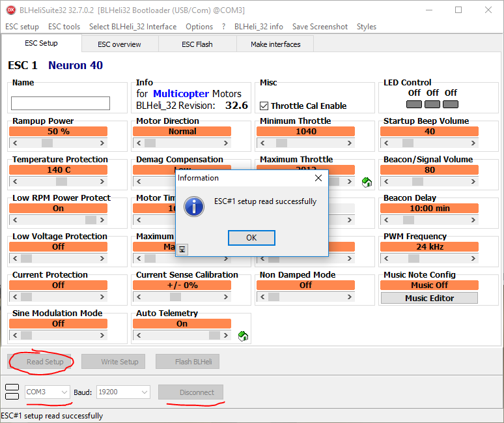Click the green house icon beside Auto Telemetry
This screenshot has height=423, width=504.
click(x=243, y=336)
